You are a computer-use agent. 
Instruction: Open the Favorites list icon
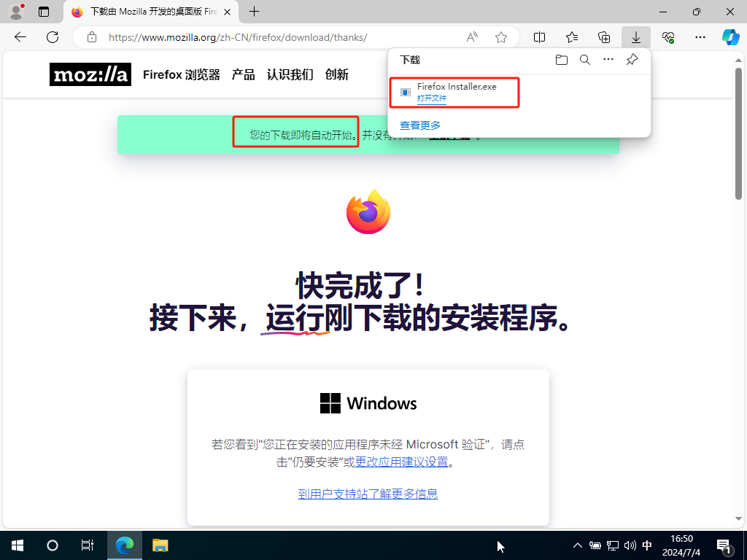click(572, 37)
